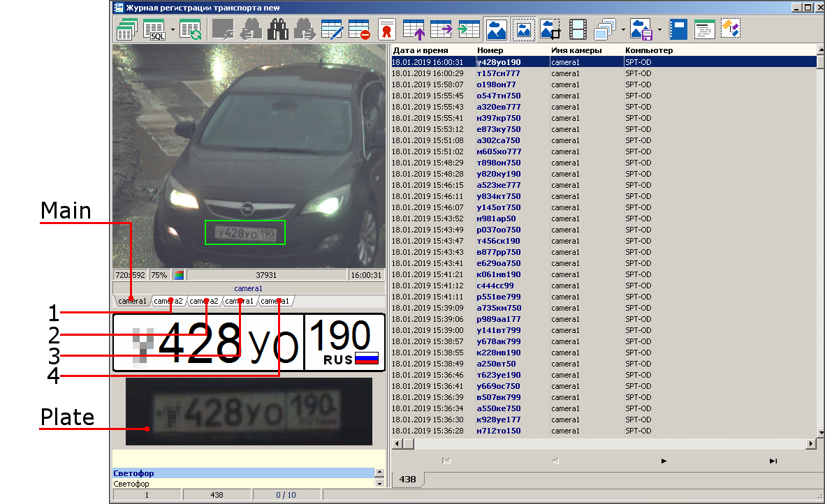Select the row with plate т157сн777
825x504 pixels.
(498, 73)
